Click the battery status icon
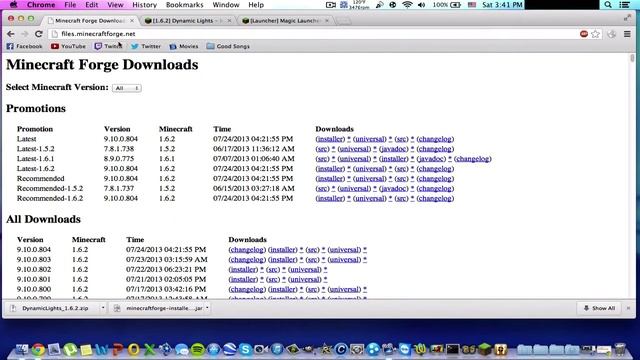640x360 pixels. 456,4
